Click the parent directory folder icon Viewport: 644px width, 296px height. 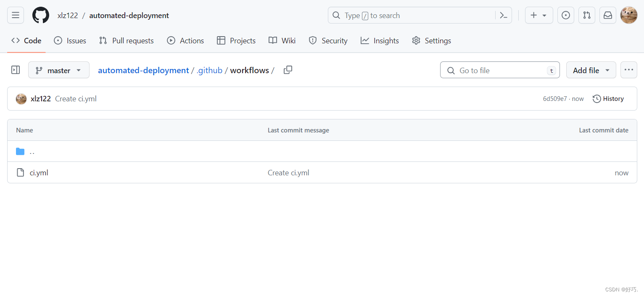pyautogui.click(x=20, y=151)
